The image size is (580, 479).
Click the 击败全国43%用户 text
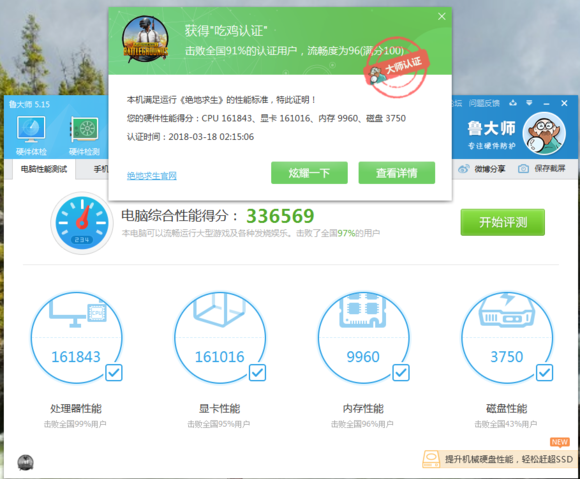506,424
